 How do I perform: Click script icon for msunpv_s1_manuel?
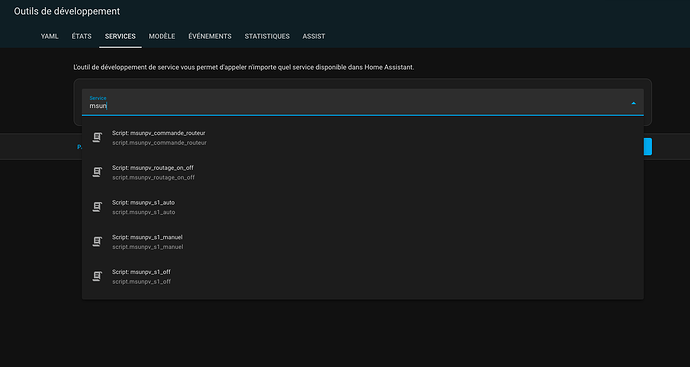97,242
